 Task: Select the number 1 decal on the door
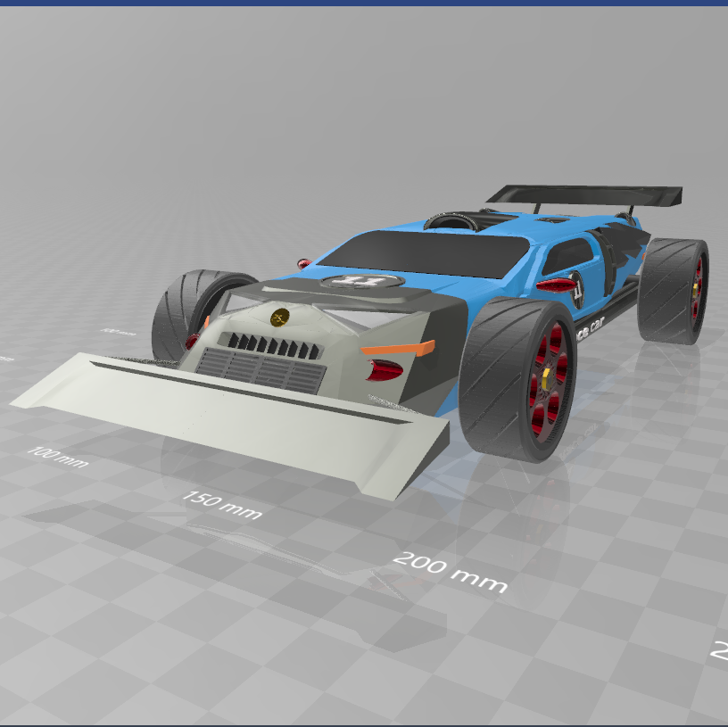[x=576, y=290]
